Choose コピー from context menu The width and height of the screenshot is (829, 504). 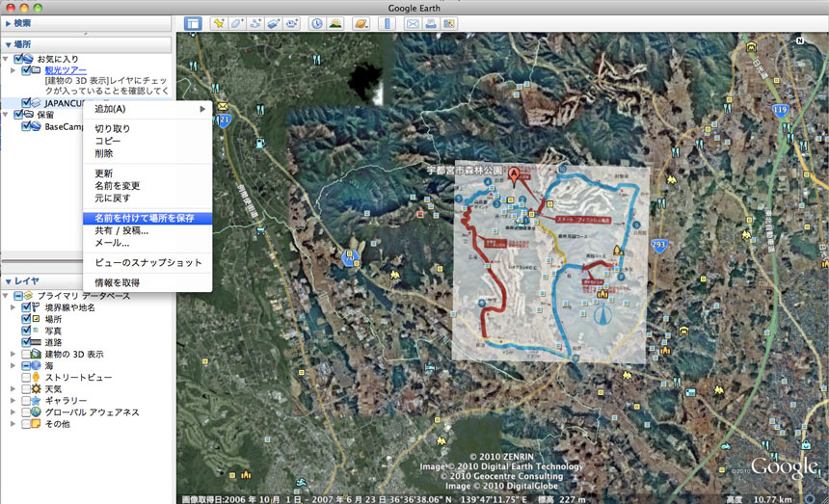[x=147, y=141]
